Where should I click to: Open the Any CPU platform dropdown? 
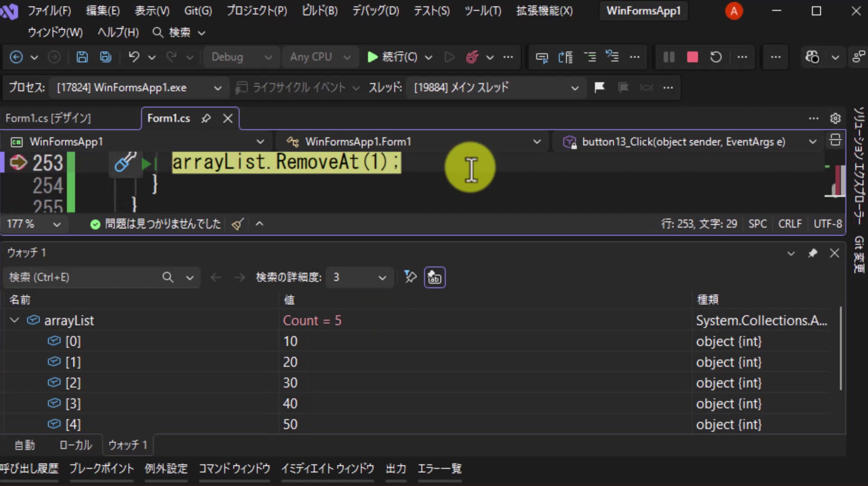[x=321, y=57]
